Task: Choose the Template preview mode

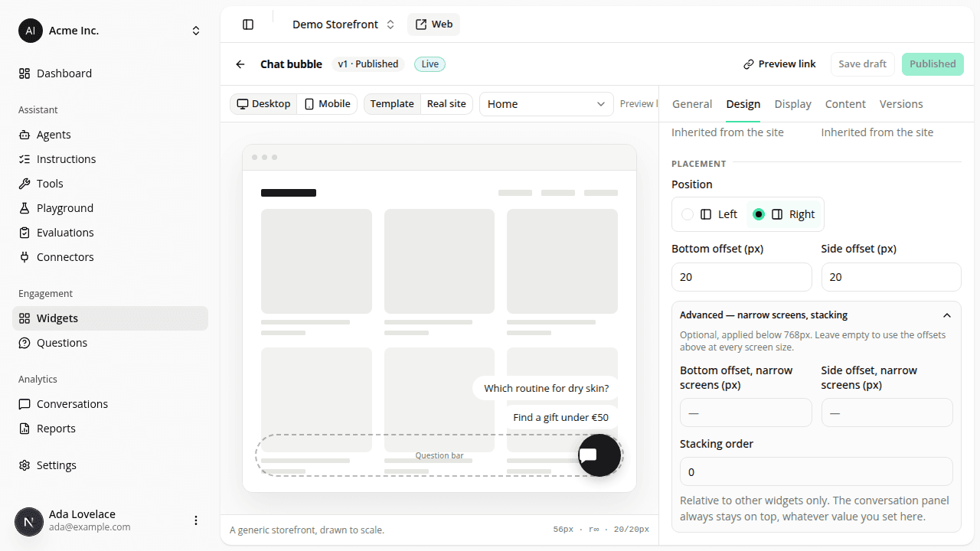Action: 392,104
